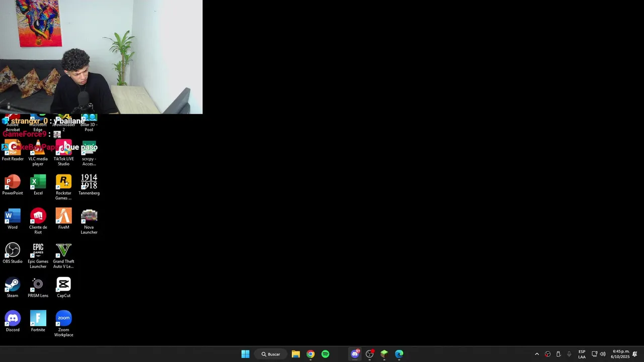This screenshot has width=644, height=362.
Task: Open Microsoft Edge from the taskbar
Action: tap(399, 354)
